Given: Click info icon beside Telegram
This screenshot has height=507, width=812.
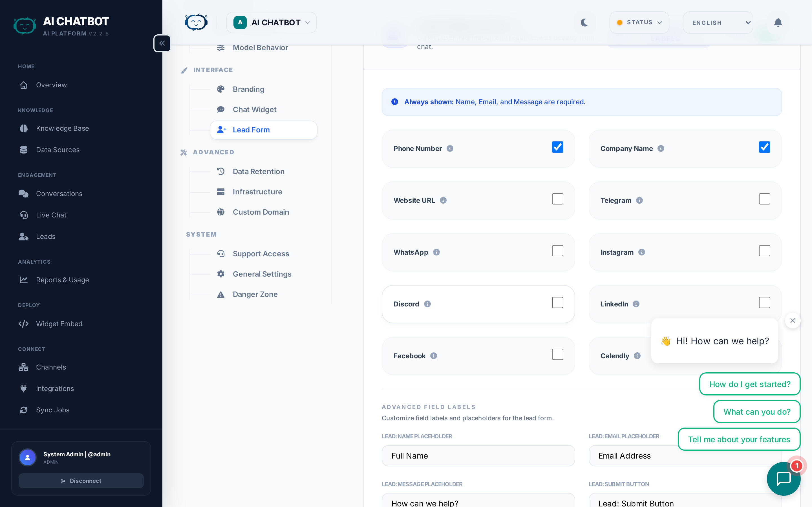Looking at the screenshot, I should 639,200.
